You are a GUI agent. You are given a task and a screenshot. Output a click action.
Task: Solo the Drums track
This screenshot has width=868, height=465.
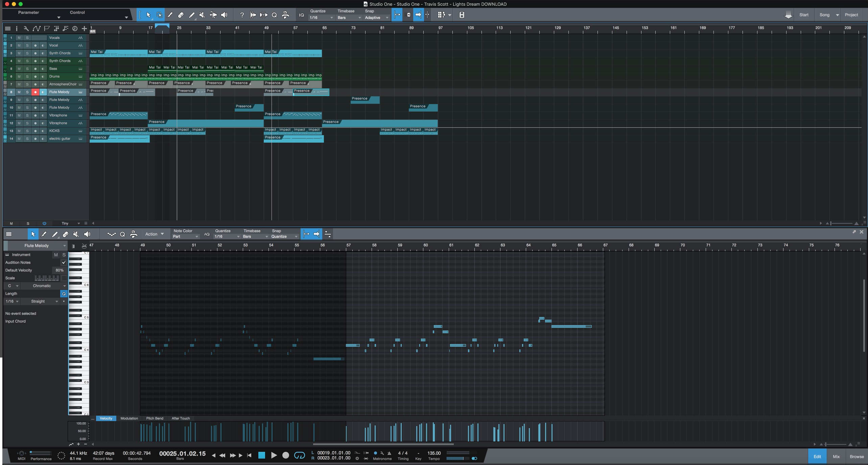click(x=27, y=76)
